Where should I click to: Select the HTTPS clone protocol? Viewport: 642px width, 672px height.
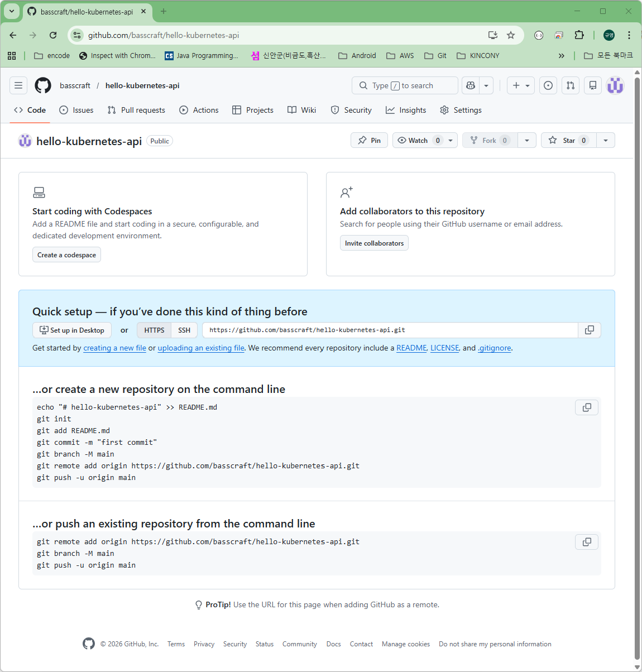tap(154, 330)
